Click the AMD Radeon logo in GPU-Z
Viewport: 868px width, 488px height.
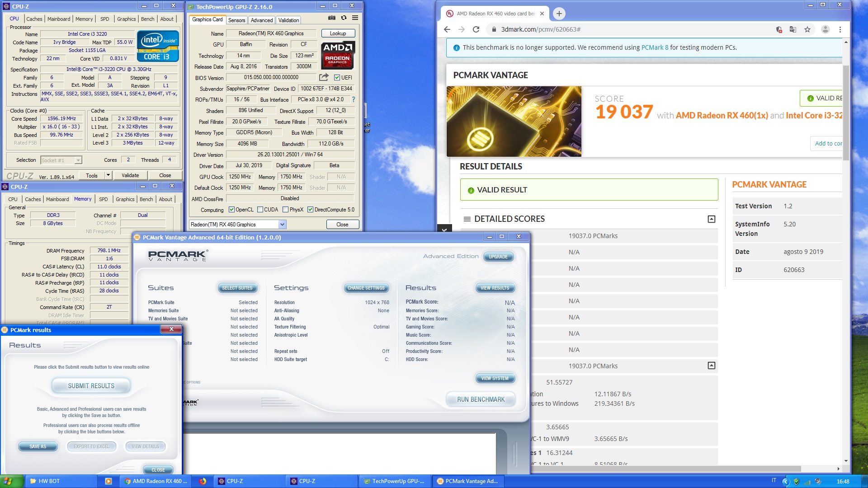(338, 55)
